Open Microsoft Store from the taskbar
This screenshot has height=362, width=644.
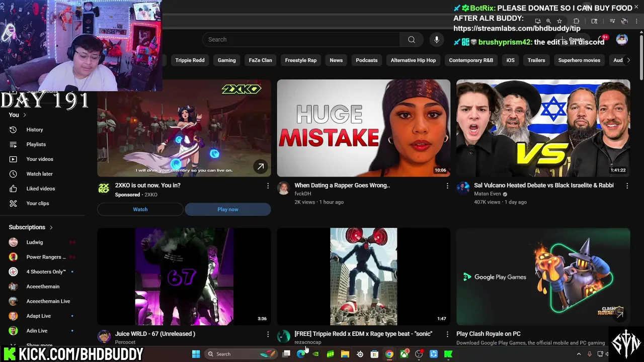[x=374, y=354]
